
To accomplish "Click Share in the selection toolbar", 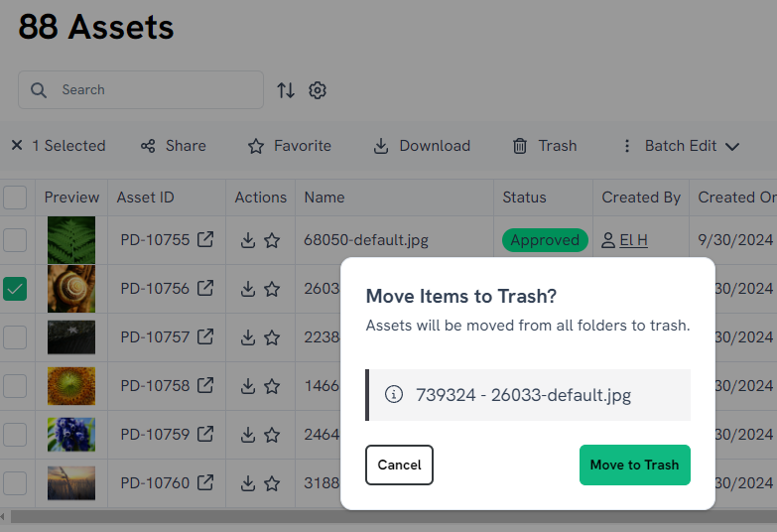I will click(x=174, y=146).
